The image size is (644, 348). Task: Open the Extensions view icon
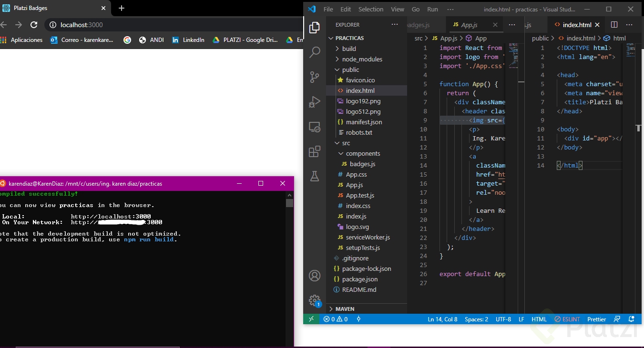[315, 151]
